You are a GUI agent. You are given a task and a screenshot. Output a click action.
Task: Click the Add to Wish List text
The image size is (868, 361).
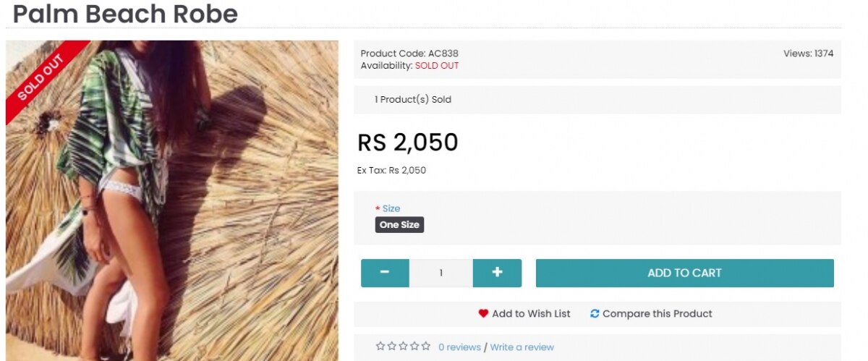(531, 313)
